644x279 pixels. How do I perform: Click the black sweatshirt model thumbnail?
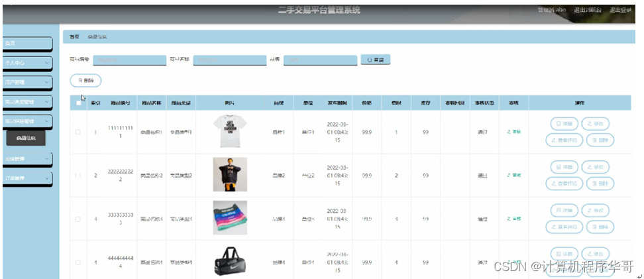click(230, 175)
